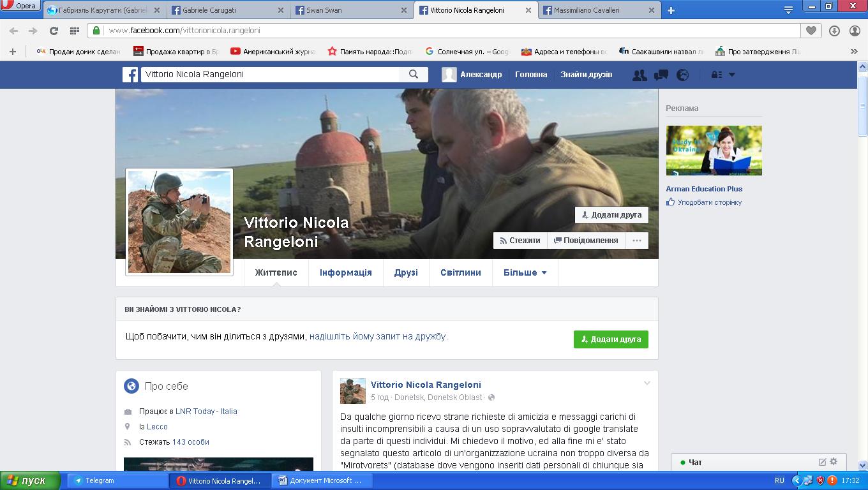The width and height of the screenshot is (868, 490).
Task: Click the browser reload icon
Action: (x=54, y=31)
